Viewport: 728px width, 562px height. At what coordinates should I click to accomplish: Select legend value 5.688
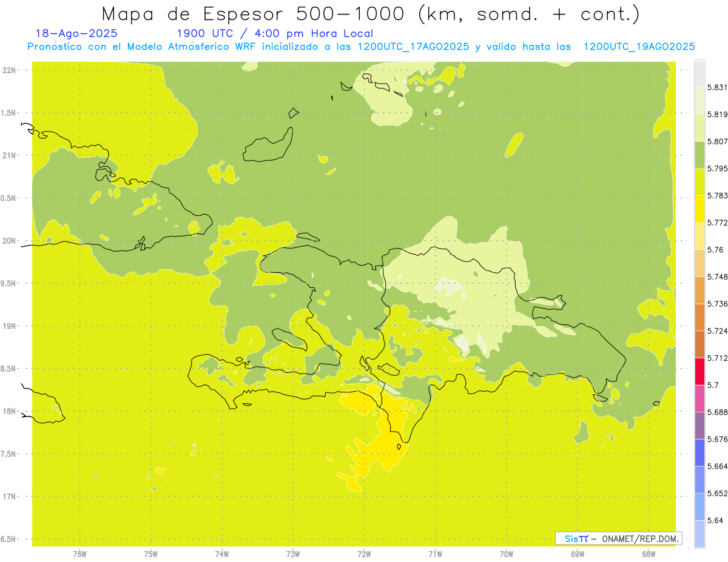(717, 412)
